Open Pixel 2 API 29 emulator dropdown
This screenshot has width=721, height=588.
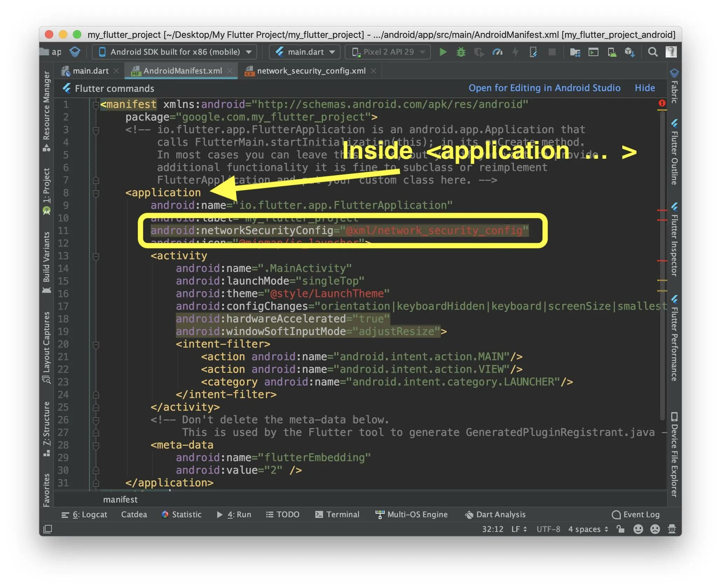click(x=388, y=52)
